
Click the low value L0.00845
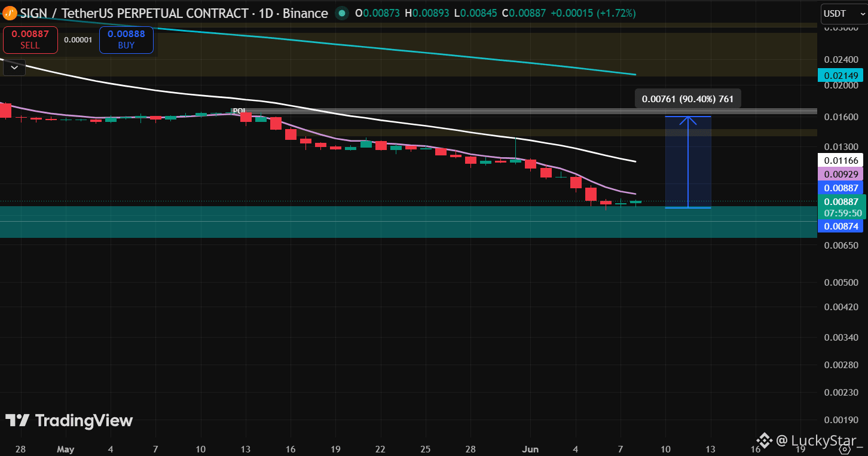[475, 13]
